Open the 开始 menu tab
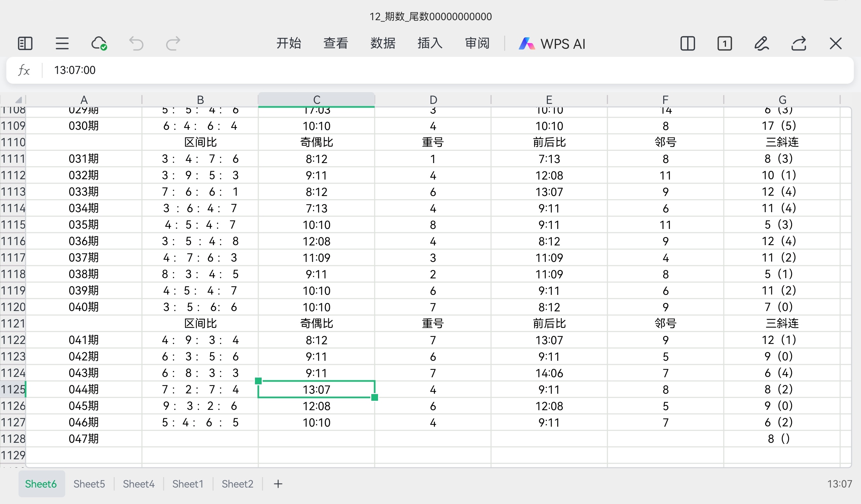Viewport: 861px width, 504px height. pos(289,44)
